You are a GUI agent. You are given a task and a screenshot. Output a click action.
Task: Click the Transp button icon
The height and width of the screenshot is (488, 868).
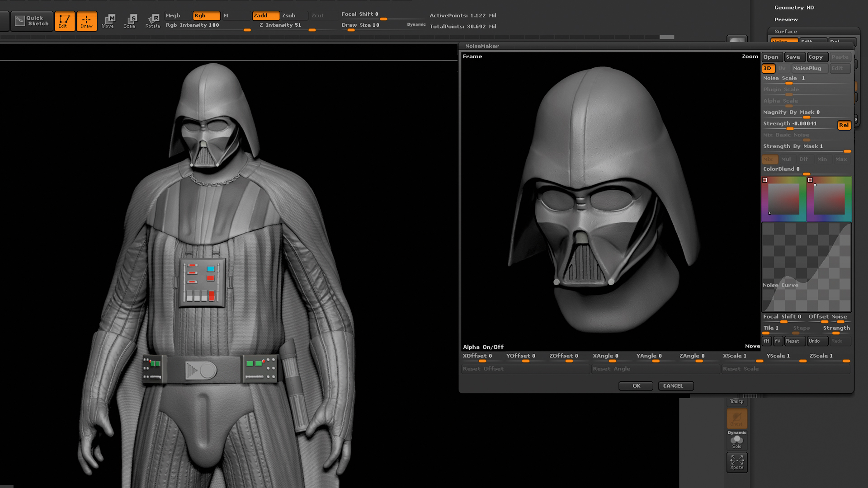coord(737,400)
